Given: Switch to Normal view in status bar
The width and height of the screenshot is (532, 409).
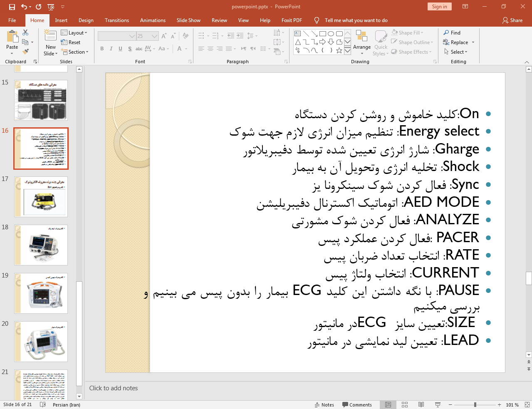Looking at the screenshot, I should click(388, 404).
